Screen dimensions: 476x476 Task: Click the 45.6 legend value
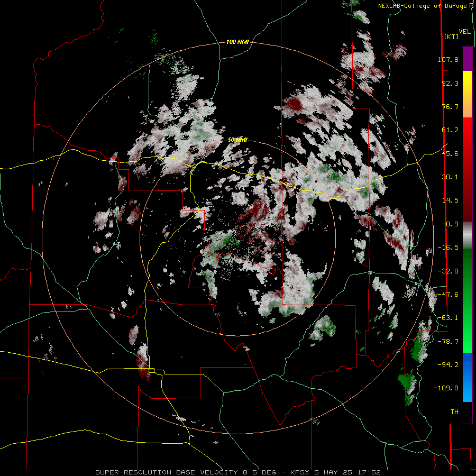450,153
